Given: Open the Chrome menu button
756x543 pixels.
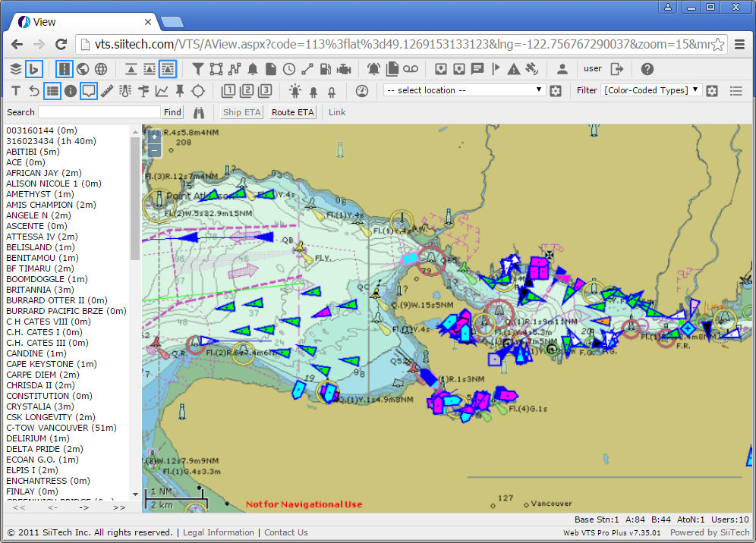Looking at the screenshot, I should pyautogui.click(x=740, y=45).
